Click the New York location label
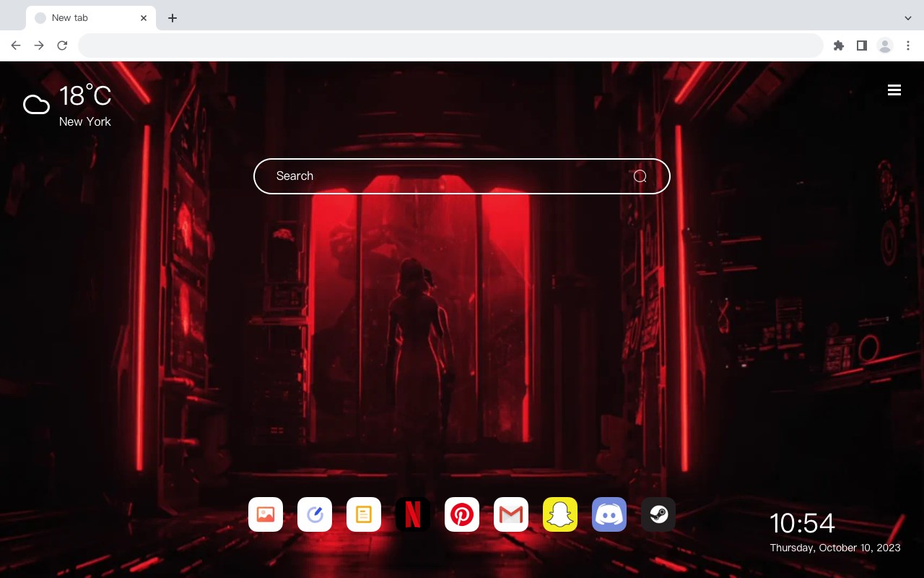Image resolution: width=924 pixels, height=578 pixels. (x=85, y=121)
